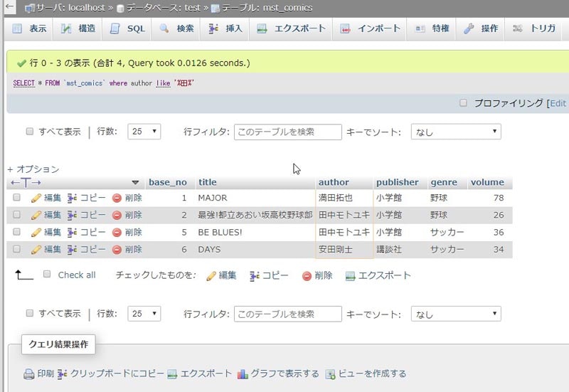Click the bar chart グラフで表示する icon
This screenshot has width=569, height=392.
(x=243, y=374)
